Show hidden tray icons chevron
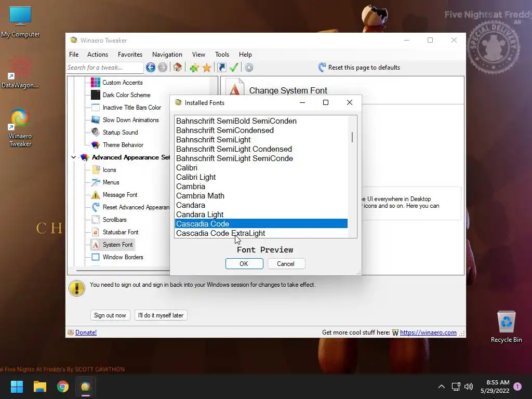The image size is (532, 399). [442, 387]
